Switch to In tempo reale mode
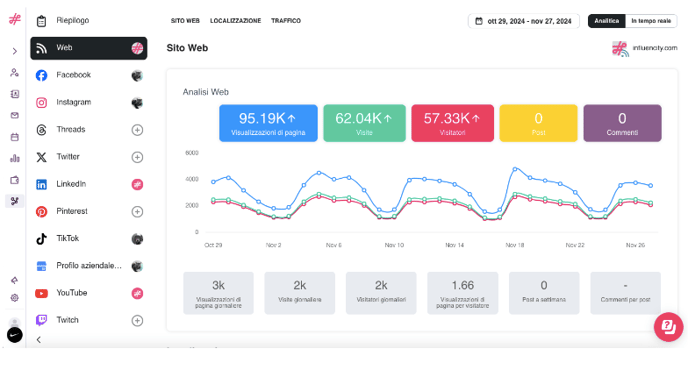Viewport: 688px width, 370px height. pos(651,21)
